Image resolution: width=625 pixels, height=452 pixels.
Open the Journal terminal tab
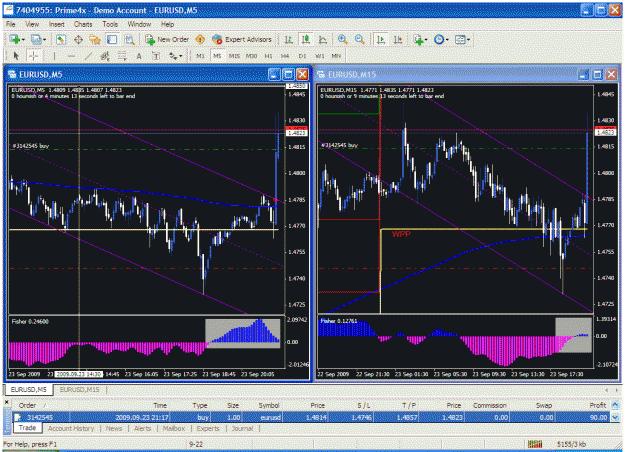pyautogui.click(x=242, y=428)
